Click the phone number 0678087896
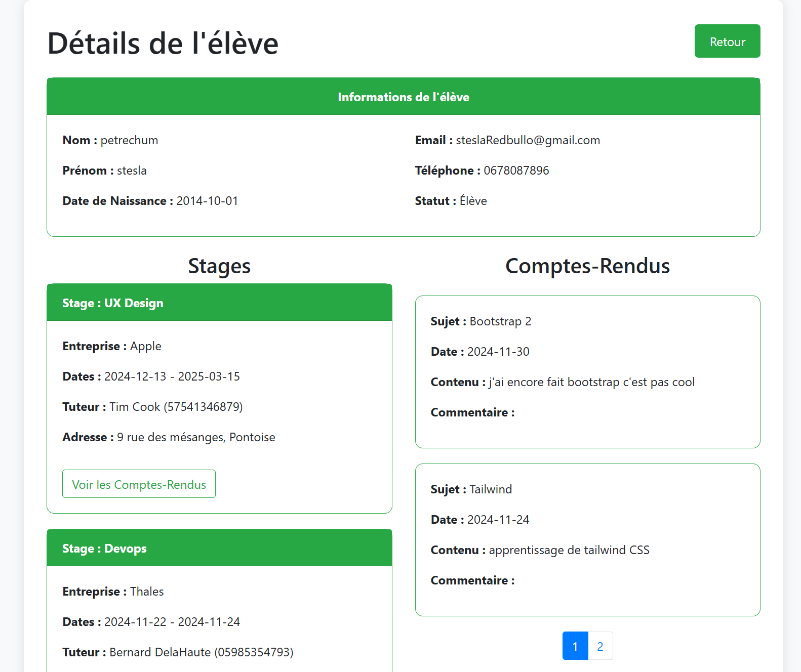Viewport: 801px width, 672px height. (x=516, y=171)
